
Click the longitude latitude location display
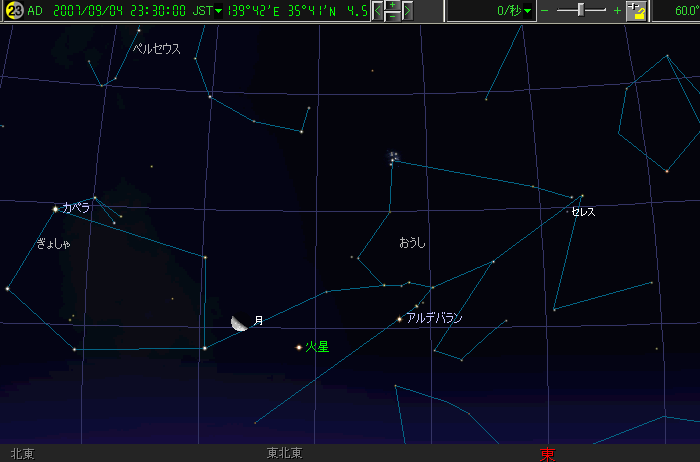pos(295,11)
